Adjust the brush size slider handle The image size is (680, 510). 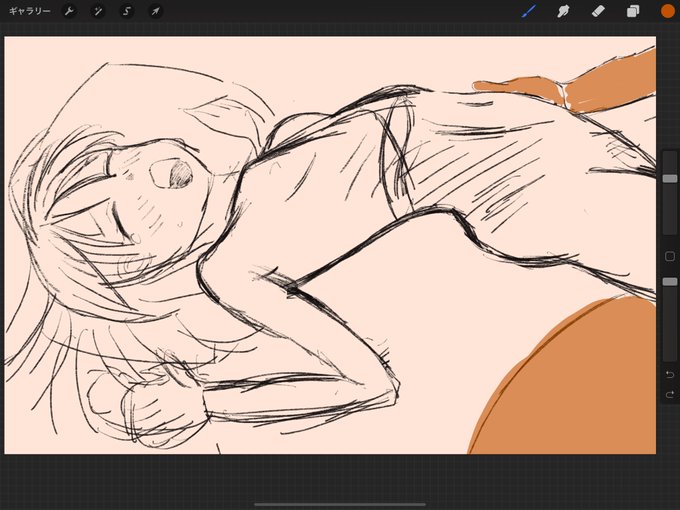point(670,179)
